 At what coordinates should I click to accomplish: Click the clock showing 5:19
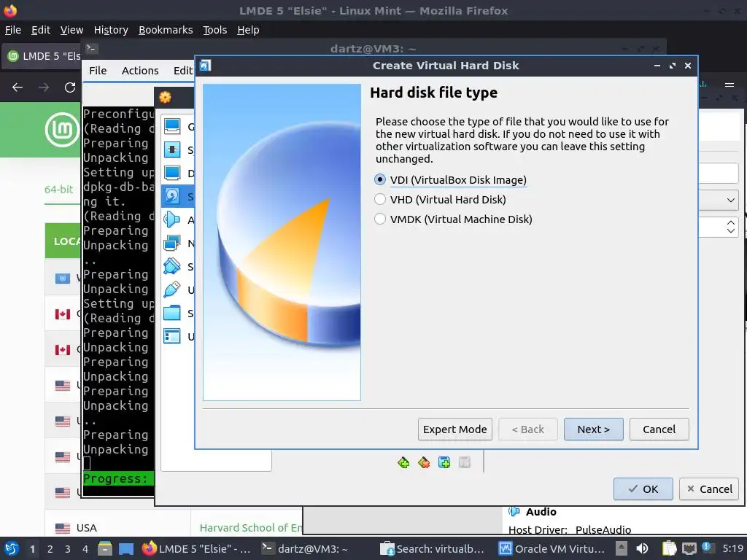click(732, 548)
